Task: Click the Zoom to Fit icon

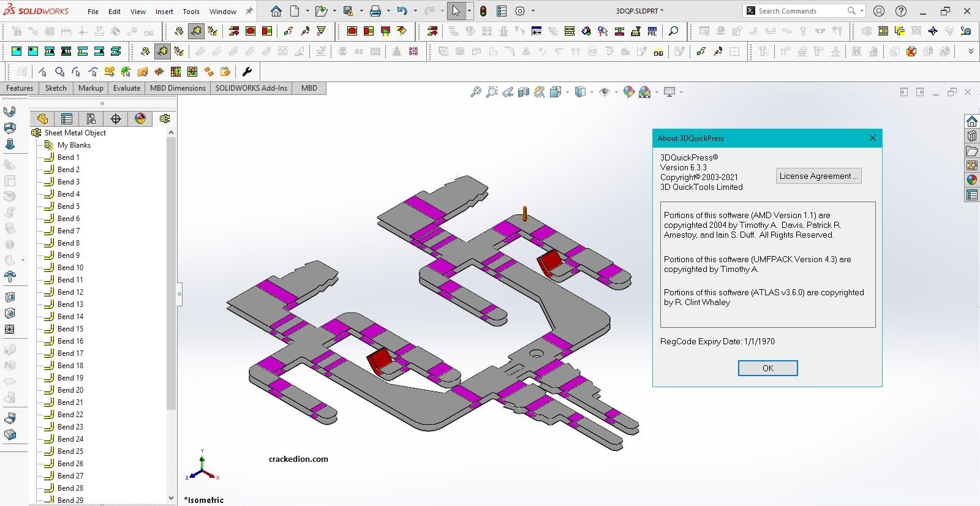Action: coord(475,92)
